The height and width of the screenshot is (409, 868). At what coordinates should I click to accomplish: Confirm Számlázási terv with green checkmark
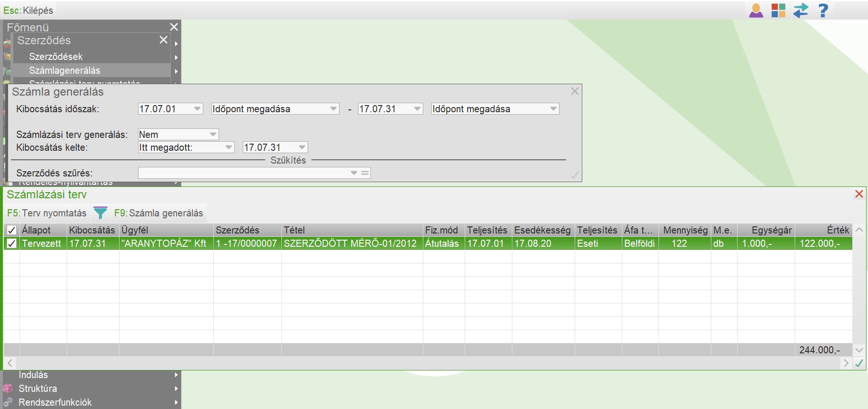[859, 363]
